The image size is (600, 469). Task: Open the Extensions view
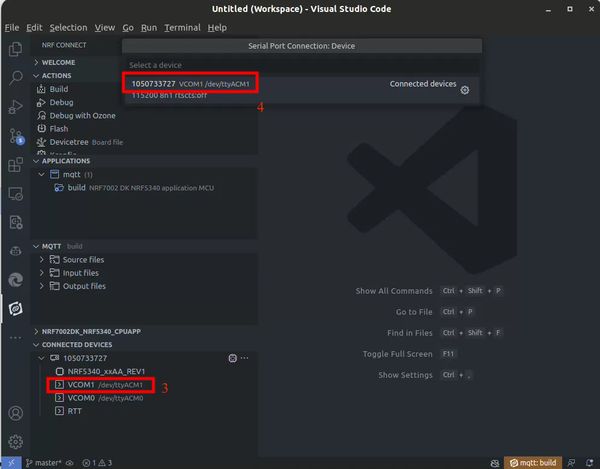(x=15, y=164)
